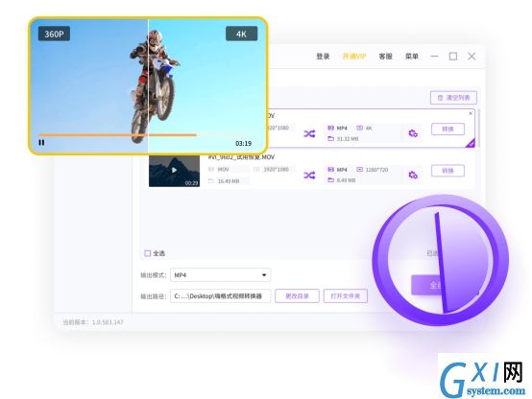This screenshot has width=532, height=399.
Task: Open the 登录 login entry
Action: pos(323,57)
